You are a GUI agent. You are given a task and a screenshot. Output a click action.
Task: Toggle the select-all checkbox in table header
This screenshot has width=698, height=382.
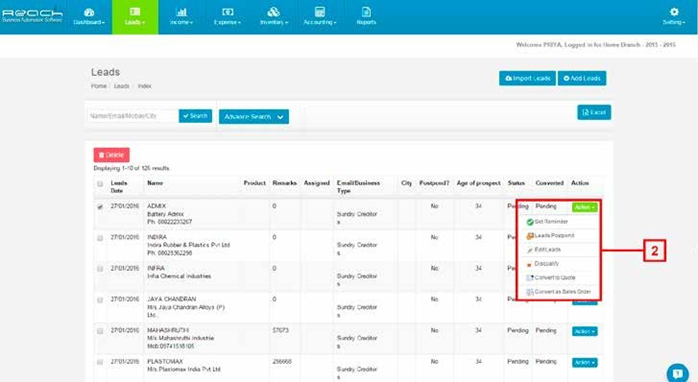[x=100, y=184]
